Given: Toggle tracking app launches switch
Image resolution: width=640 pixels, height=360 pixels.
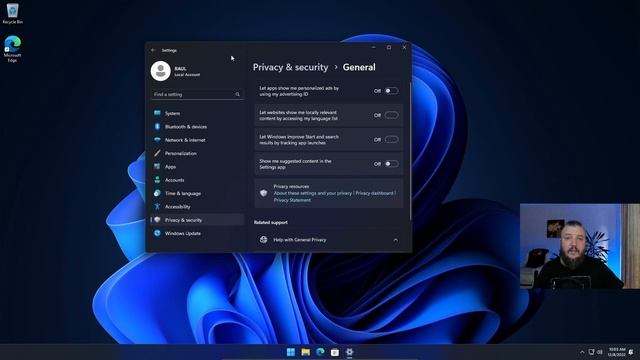Looking at the screenshot, I should coord(391,140).
